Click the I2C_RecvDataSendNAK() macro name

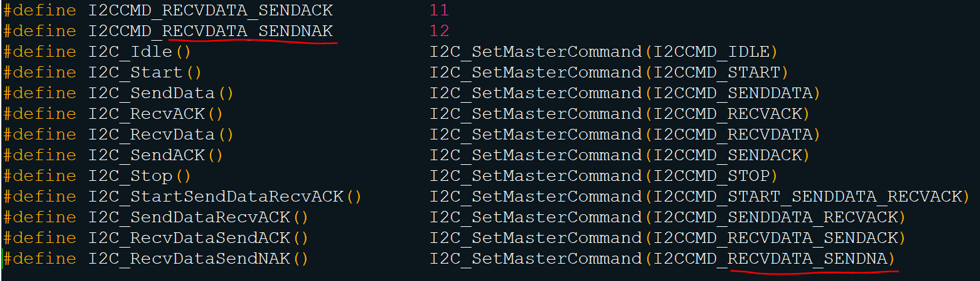[x=199, y=259]
